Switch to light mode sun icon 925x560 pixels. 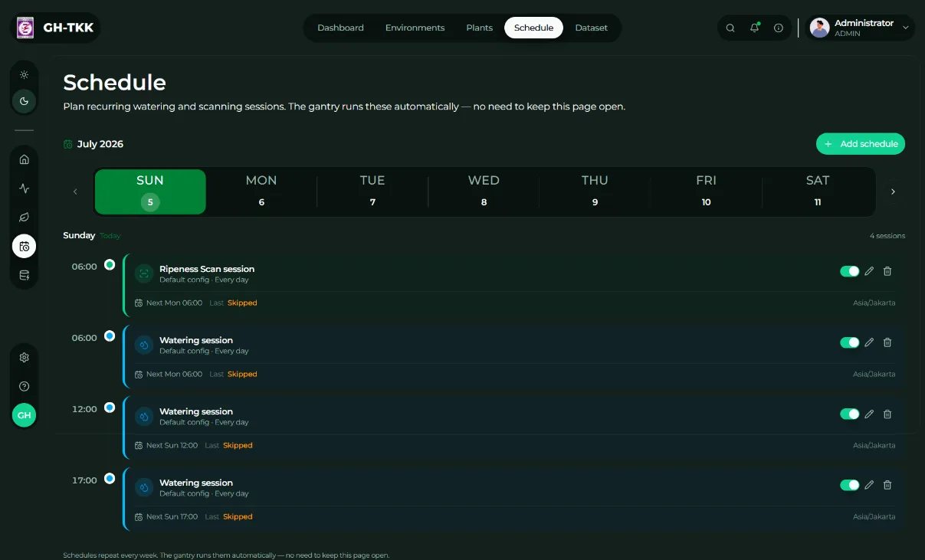25,75
